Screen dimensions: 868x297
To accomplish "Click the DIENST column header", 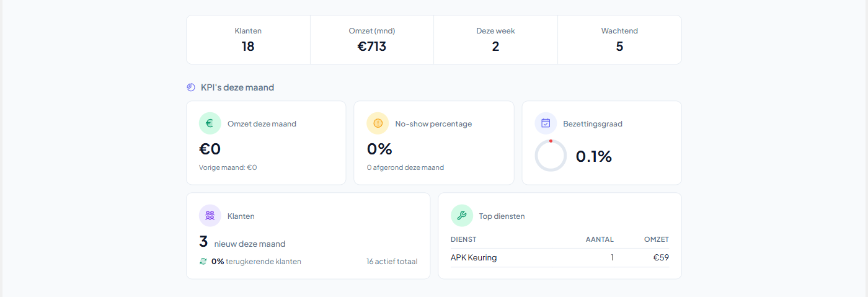I will [x=464, y=239].
